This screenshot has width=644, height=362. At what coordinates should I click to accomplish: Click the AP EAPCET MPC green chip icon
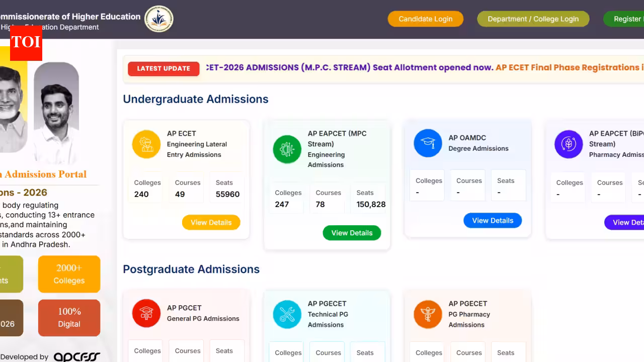click(287, 149)
